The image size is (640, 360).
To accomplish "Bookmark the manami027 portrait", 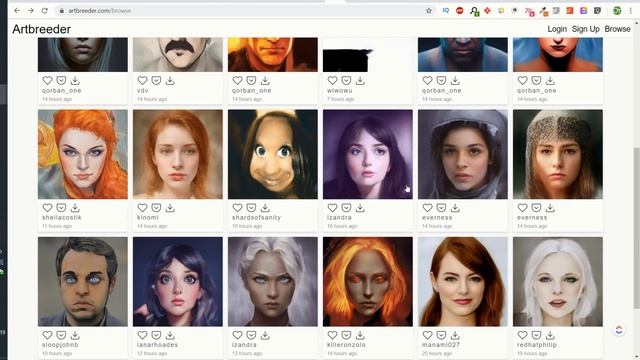I will pyautogui.click(x=442, y=335).
